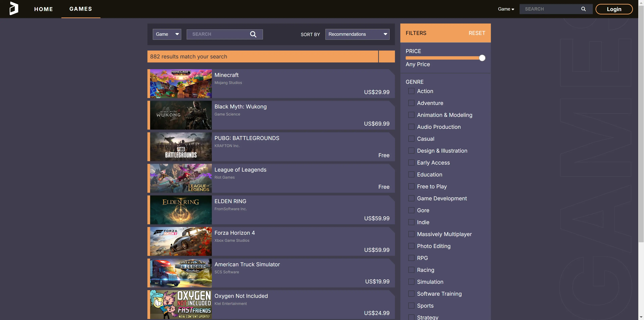The height and width of the screenshot is (320, 644).
Task: Enable Free to Play filter
Action: click(411, 186)
